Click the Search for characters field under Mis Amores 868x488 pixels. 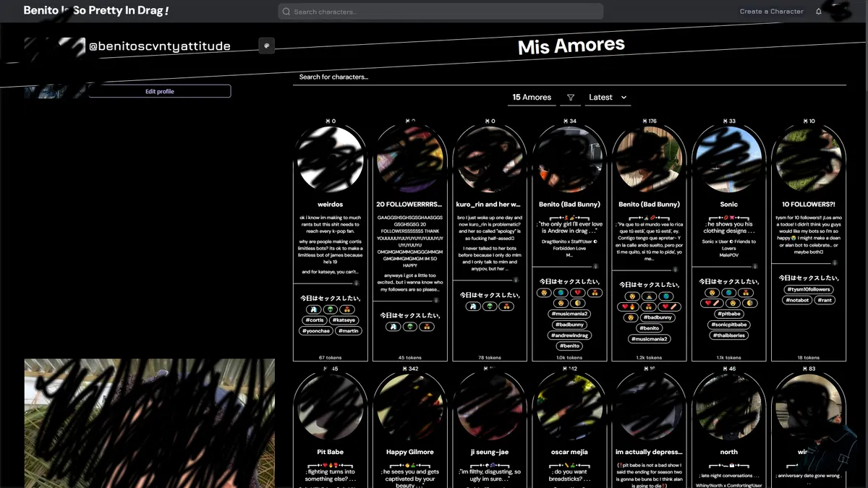[x=569, y=77]
